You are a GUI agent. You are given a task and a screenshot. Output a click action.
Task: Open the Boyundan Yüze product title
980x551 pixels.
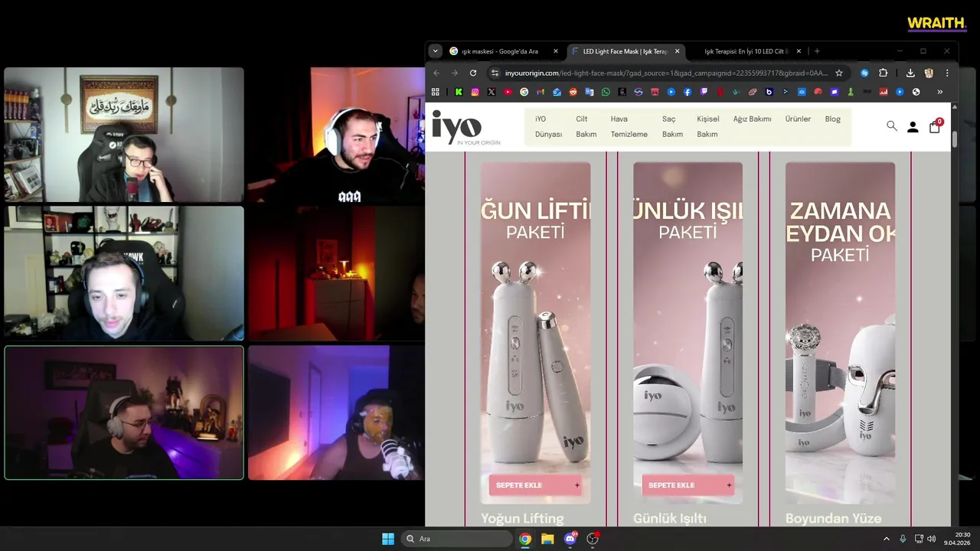tap(833, 518)
